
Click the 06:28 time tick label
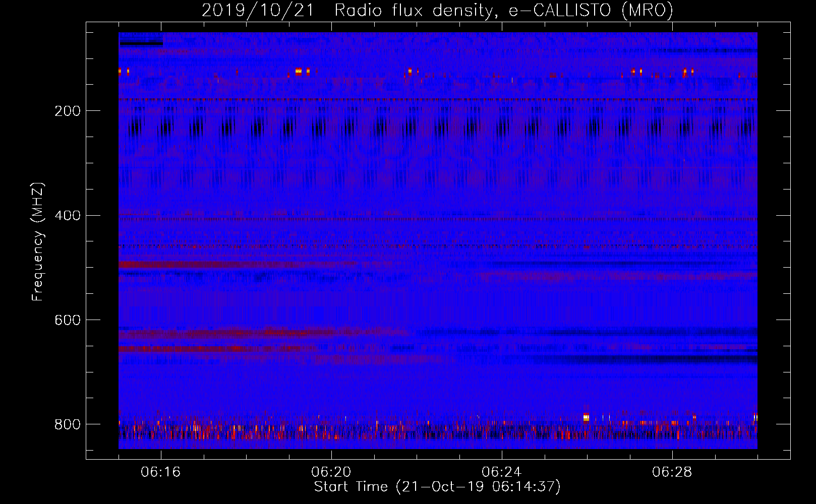(x=672, y=472)
